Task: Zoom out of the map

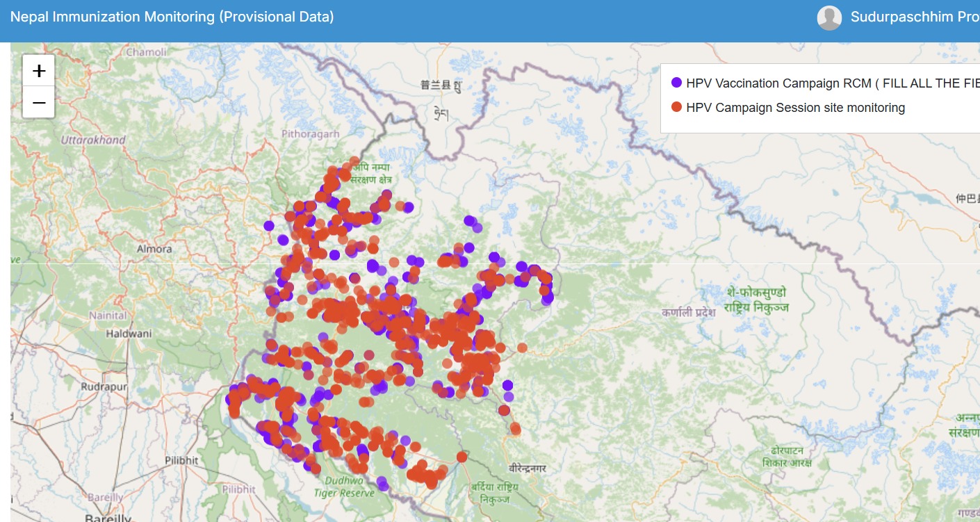Action: [39, 103]
